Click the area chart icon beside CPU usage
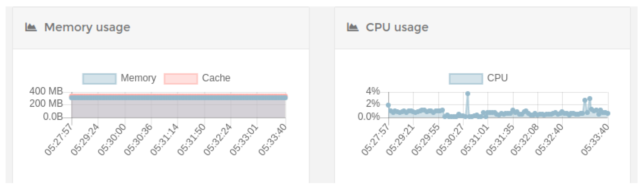The image size is (644, 190). pos(352,27)
